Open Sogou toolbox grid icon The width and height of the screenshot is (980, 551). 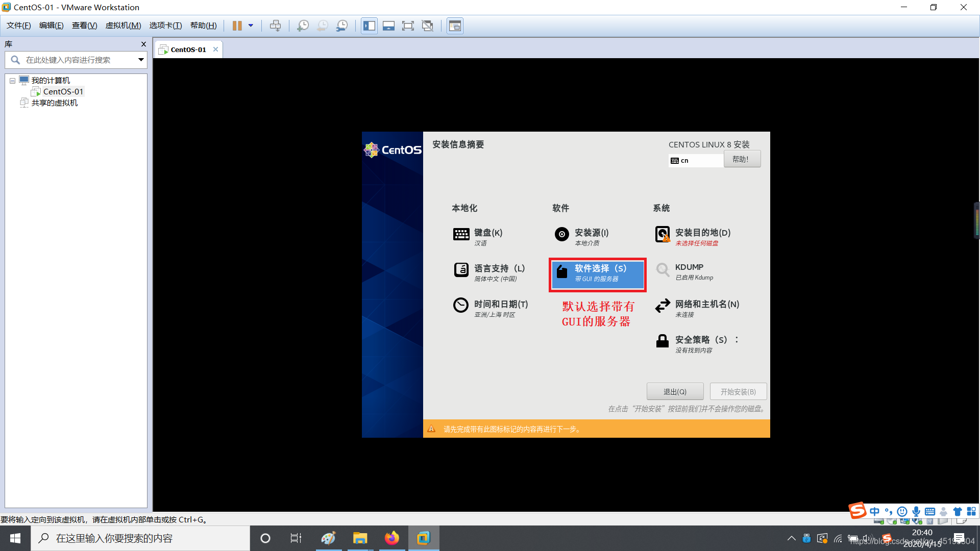coord(971,511)
